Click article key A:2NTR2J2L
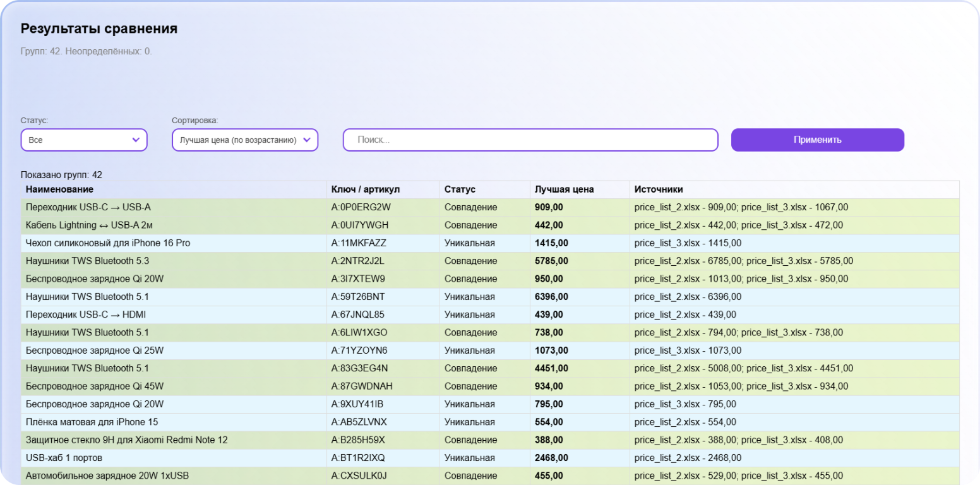This screenshot has height=485, width=980. (x=357, y=261)
